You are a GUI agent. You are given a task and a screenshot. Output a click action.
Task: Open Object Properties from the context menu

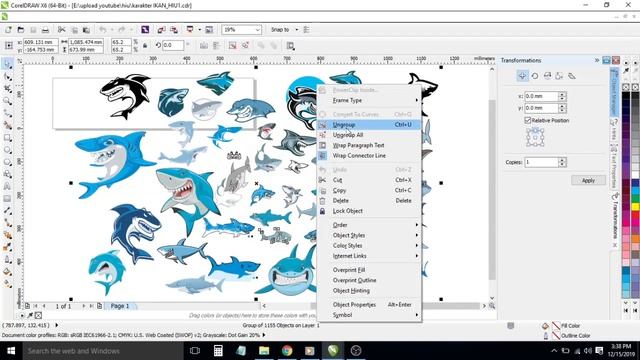369,305
